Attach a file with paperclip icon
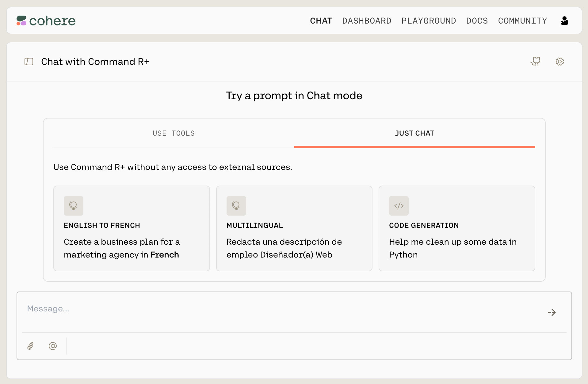This screenshot has width=588, height=384. (30, 346)
